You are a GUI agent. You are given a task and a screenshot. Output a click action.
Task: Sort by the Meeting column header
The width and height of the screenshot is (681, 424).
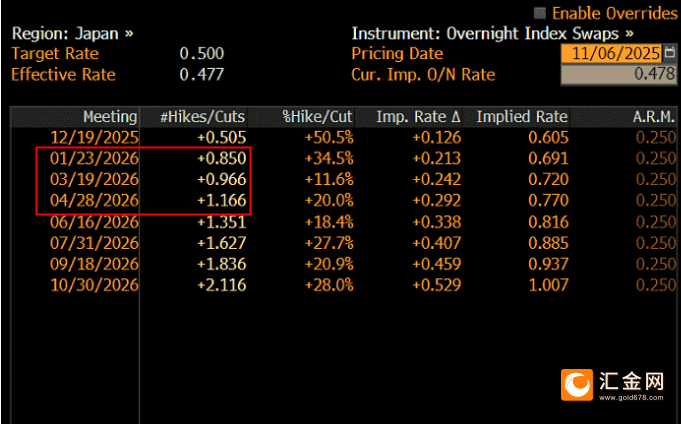(110, 116)
